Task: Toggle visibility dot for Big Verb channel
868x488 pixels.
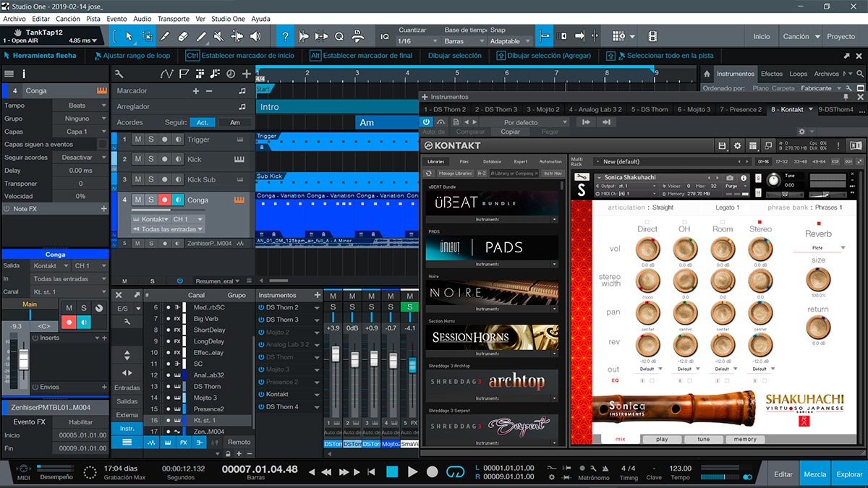Action: pos(168,318)
